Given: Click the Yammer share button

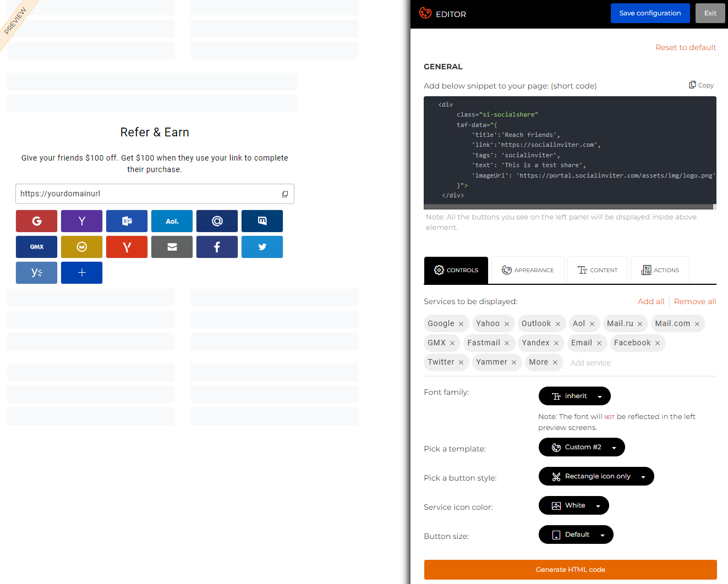Looking at the screenshot, I should pos(36,273).
